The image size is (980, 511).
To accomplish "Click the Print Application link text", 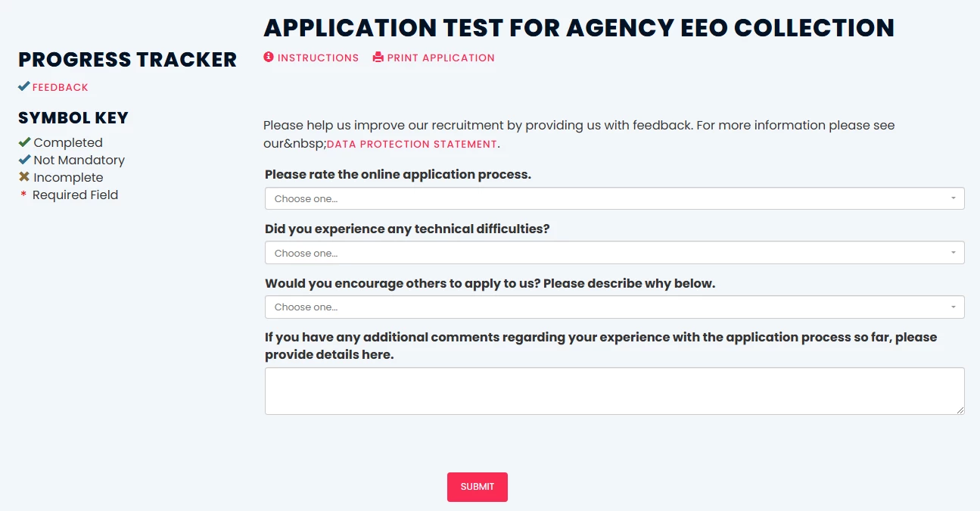I will tap(440, 58).
